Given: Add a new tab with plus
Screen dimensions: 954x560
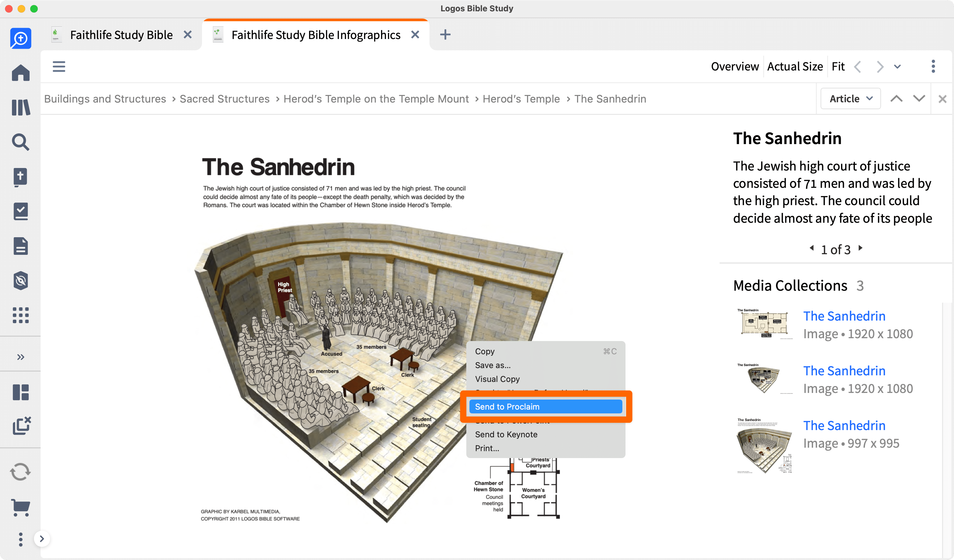Looking at the screenshot, I should pos(445,35).
